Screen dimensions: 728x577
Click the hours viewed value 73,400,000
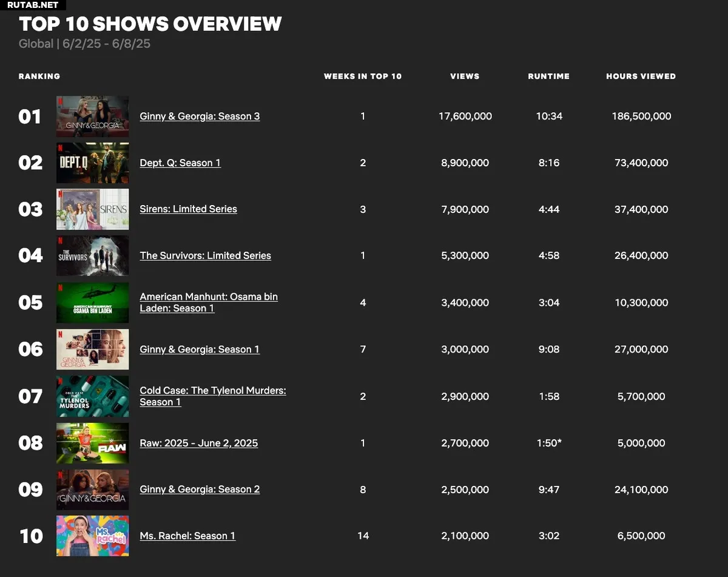click(641, 163)
